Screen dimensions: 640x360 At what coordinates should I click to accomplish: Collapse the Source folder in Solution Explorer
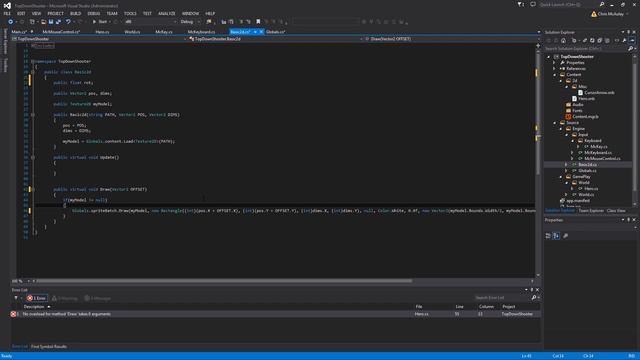[x=554, y=122]
